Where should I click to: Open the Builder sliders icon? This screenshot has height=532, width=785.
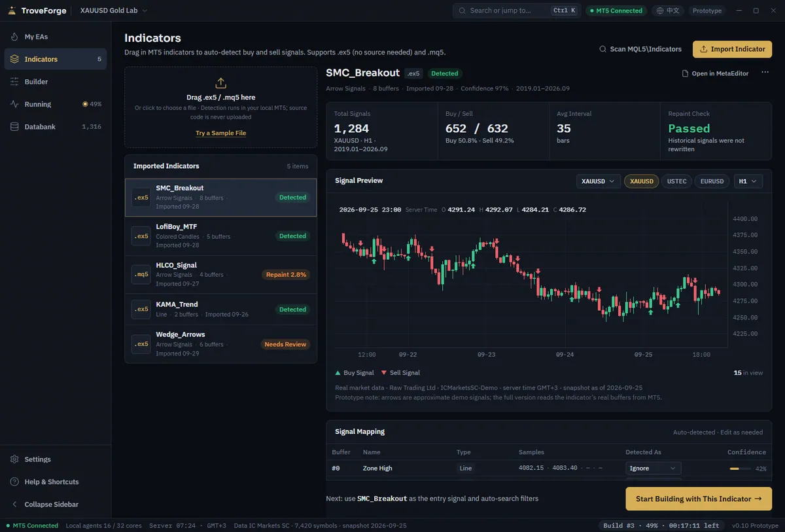pos(14,82)
